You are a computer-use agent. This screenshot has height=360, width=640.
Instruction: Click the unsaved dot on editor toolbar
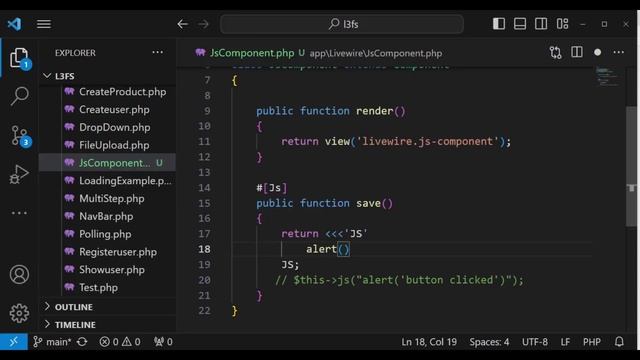[x=598, y=52]
